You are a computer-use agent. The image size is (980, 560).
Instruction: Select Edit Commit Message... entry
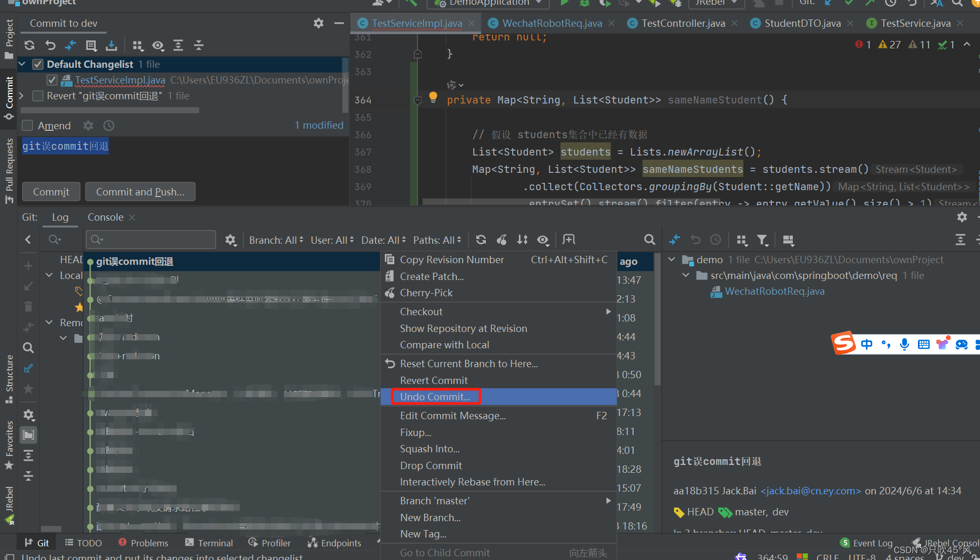tap(498, 416)
